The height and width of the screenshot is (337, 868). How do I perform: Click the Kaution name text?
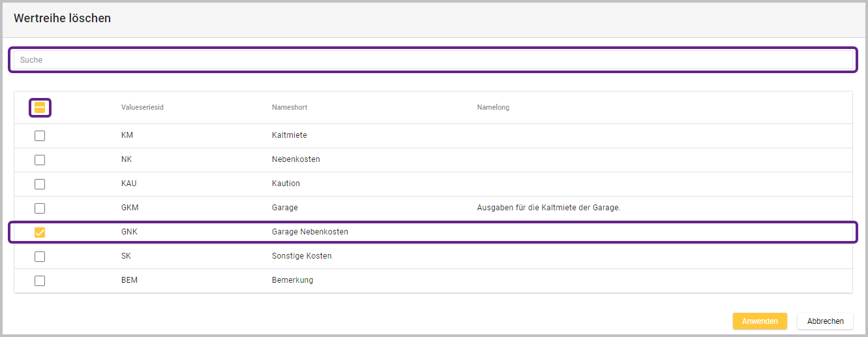click(286, 184)
